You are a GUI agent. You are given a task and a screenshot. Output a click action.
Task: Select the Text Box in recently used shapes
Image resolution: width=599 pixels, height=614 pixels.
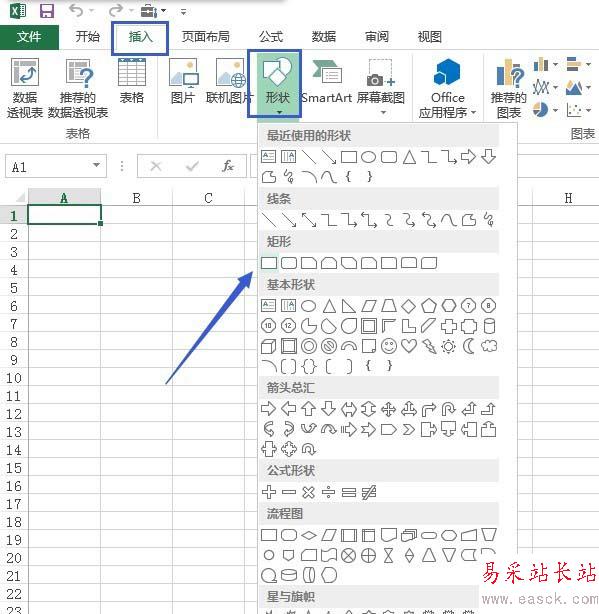(x=269, y=157)
